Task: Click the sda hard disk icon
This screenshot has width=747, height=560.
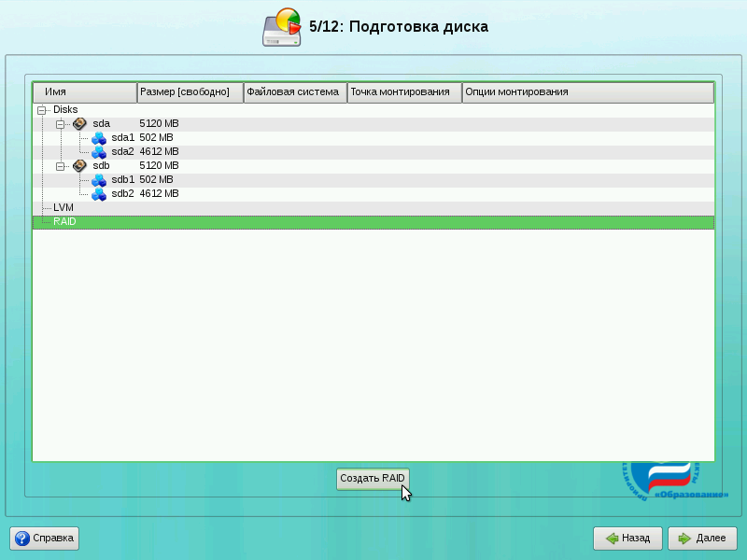Action: (79, 123)
